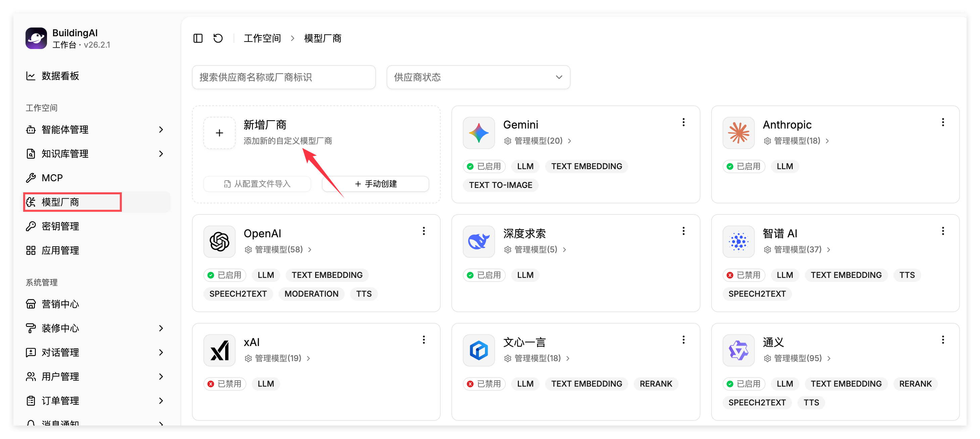Screen dimensions: 980x439
Task: Click the 通义 logo icon
Action: coord(738,350)
